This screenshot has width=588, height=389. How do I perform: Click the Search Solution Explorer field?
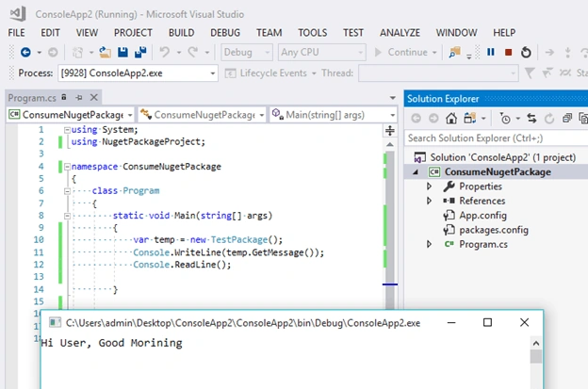pyautogui.click(x=497, y=138)
